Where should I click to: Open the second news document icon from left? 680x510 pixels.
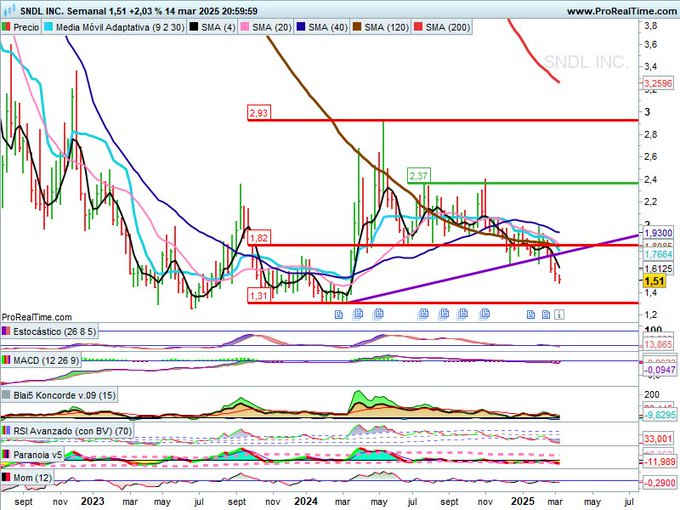pos(358,314)
